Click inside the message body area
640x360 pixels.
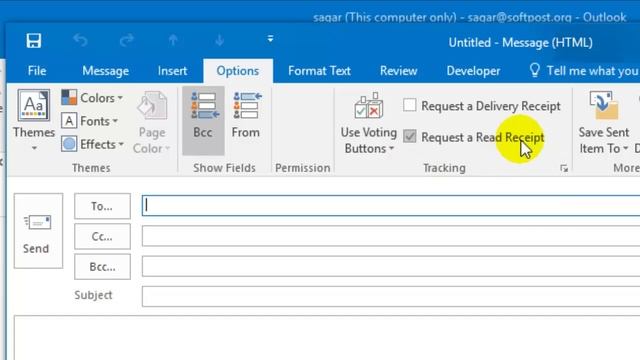[x=327, y=338]
